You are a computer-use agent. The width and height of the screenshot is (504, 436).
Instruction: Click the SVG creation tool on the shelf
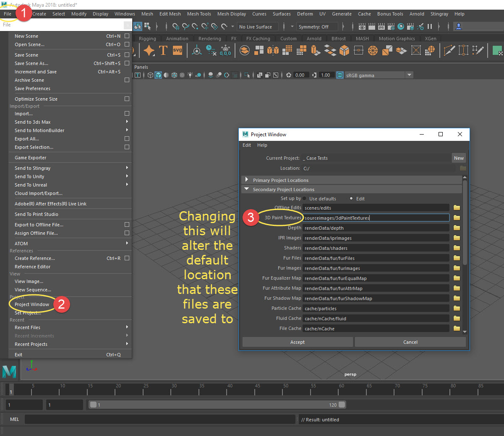click(177, 50)
